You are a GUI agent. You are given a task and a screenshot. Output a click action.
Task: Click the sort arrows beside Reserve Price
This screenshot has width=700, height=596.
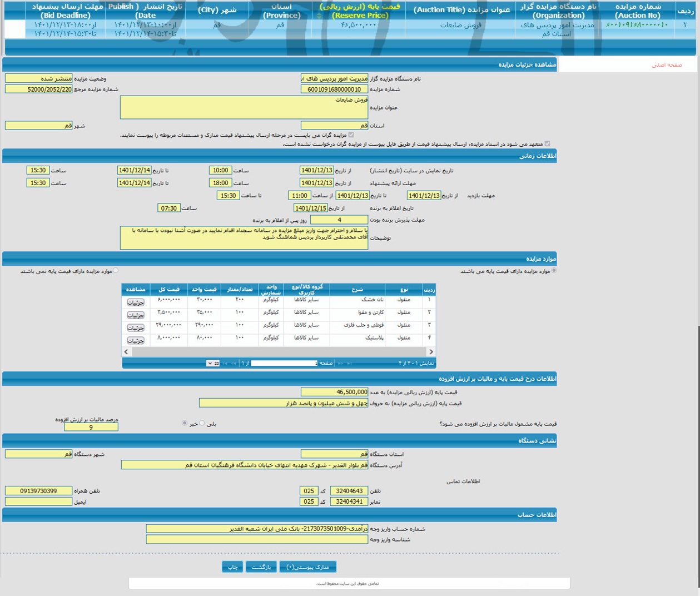tap(319, 16)
